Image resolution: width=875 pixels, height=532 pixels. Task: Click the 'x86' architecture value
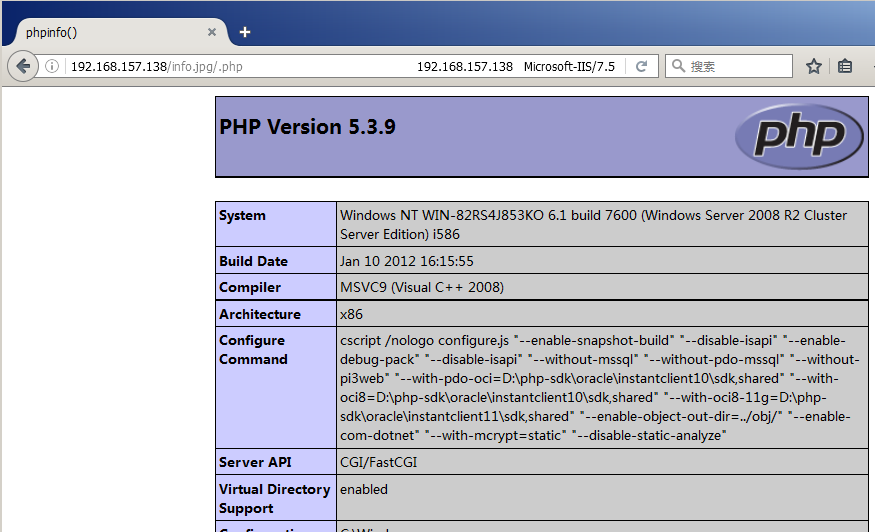[x=352, y=314]
